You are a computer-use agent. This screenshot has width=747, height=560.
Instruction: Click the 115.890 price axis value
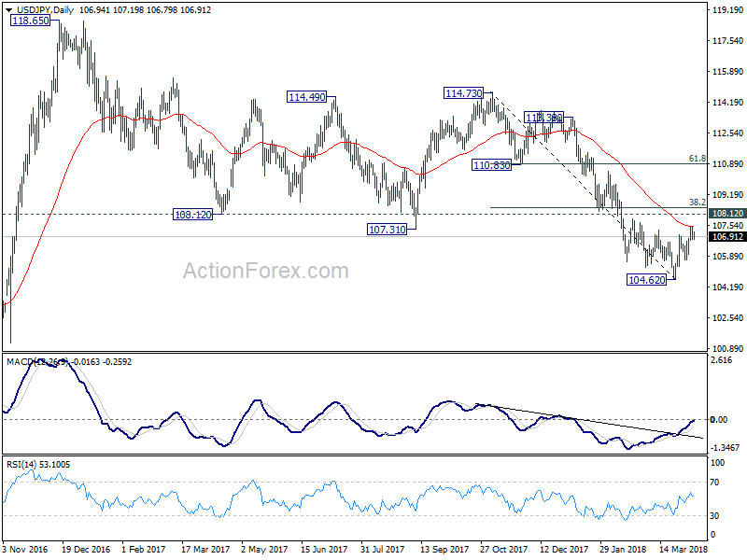(727, 72)
